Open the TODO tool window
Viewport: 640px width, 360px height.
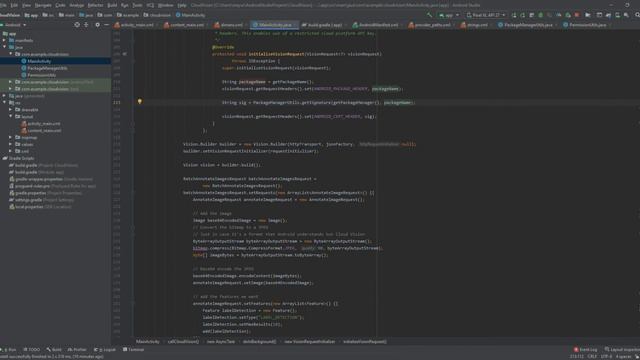(32, 349)
